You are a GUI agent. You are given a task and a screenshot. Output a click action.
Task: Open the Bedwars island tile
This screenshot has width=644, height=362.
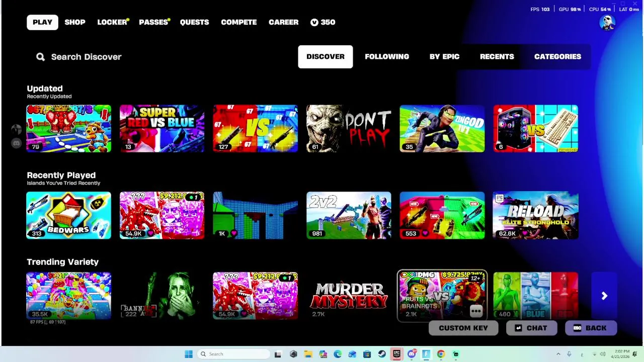tap(69, 215)
